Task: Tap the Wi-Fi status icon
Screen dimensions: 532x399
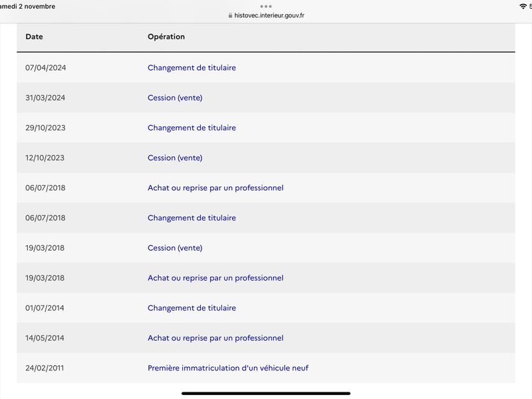Action: 523,6
